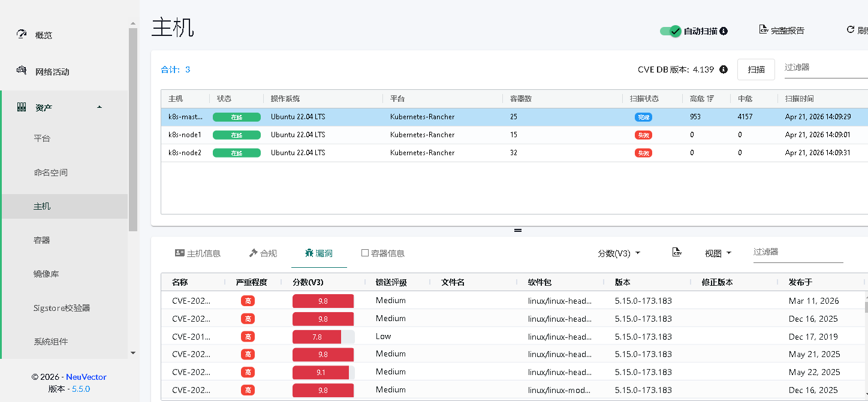Click the Network Activity icon
This screenshot has height=402, width=868.
pyautogui.click(x=22, y=71)
